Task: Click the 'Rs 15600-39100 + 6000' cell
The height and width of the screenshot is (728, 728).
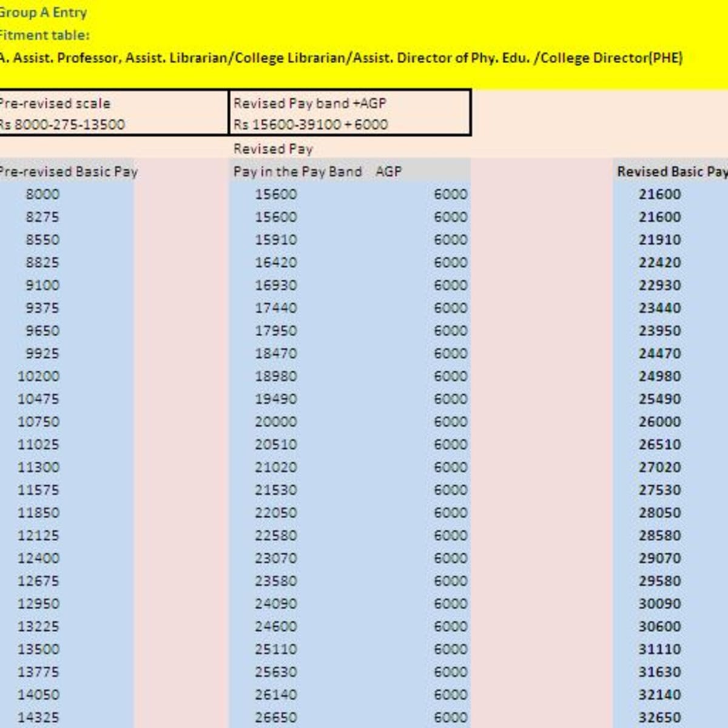Action: [x=311, y=124]
